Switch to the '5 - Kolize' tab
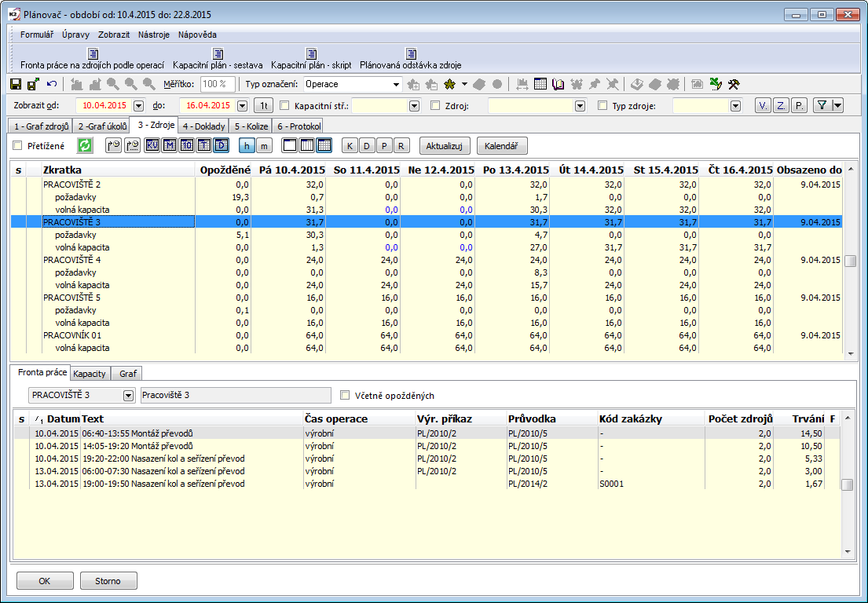The image size is (868, 603). click(251, 126)
